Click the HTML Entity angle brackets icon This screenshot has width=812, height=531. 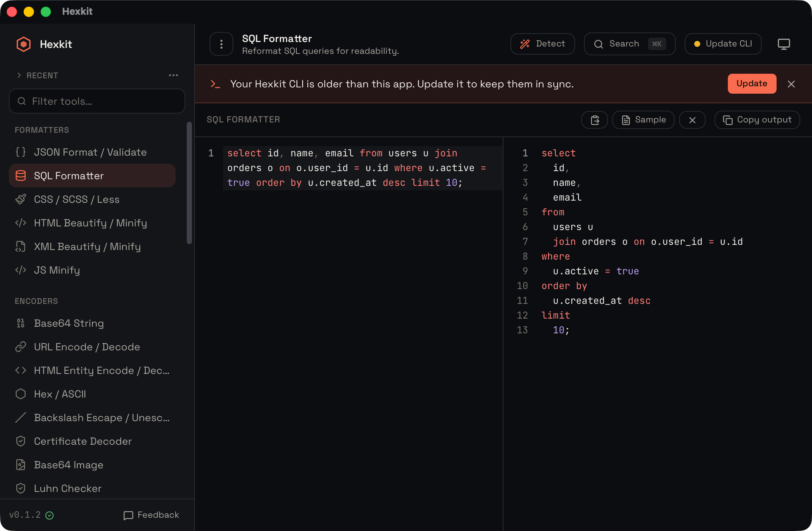(21, 370)
